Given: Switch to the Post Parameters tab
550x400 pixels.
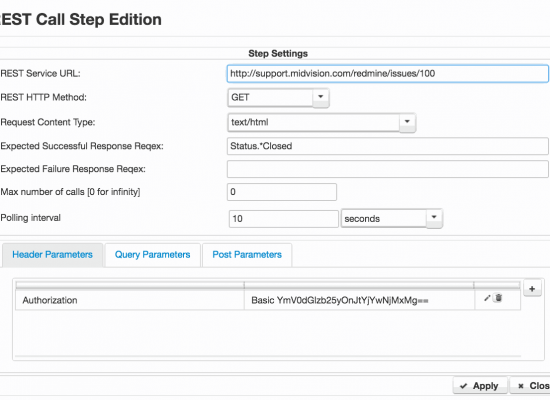Looking at the screenshot, I should 247,255.
